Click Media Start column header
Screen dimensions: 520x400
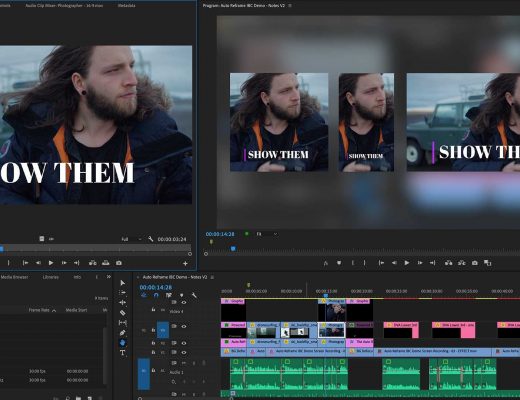coord(76,310)
